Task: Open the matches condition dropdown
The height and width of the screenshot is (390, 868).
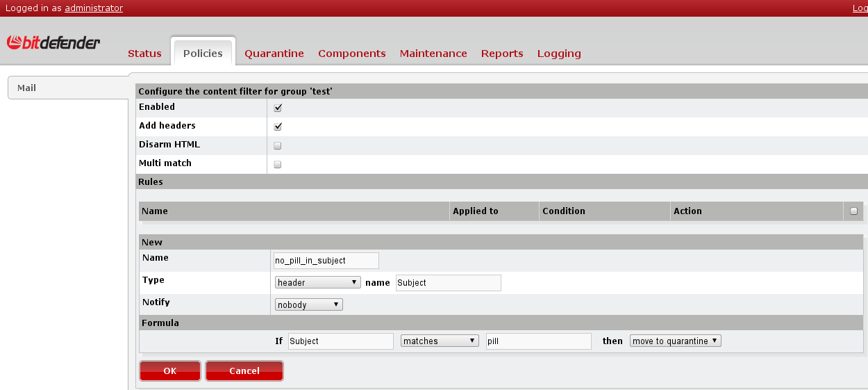Action: (440, 341)
